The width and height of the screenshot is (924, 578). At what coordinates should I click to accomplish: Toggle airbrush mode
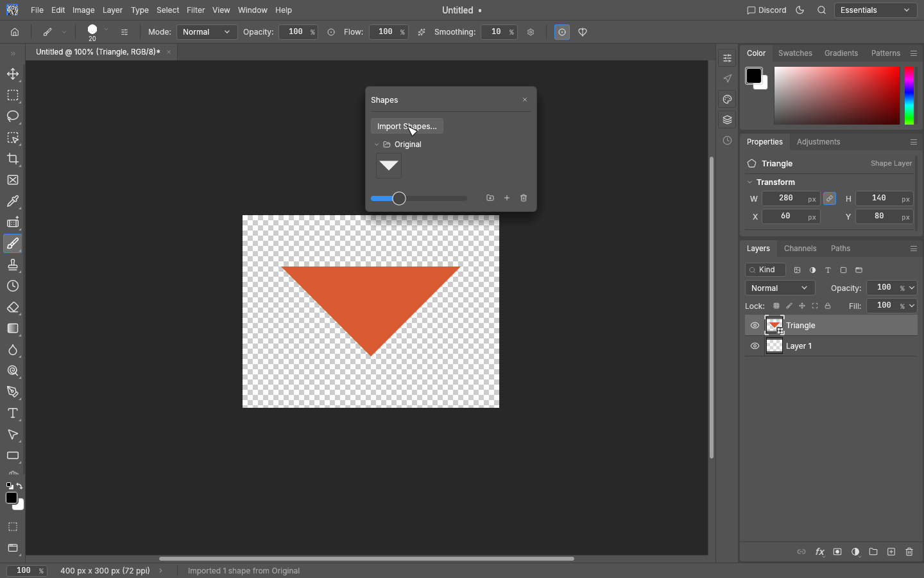[x=422, y=32]
